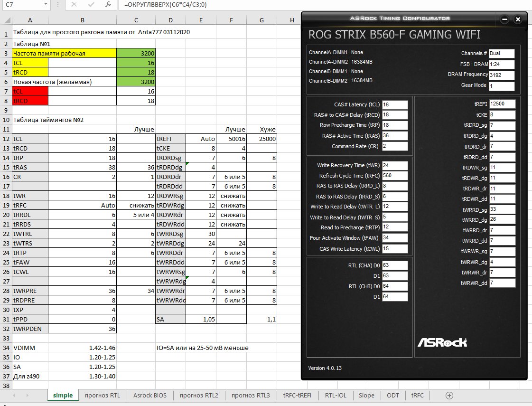Screen dimensions: 532x406
Task: Open the Name Box dropdown arrow
Action: click(46, 4)
